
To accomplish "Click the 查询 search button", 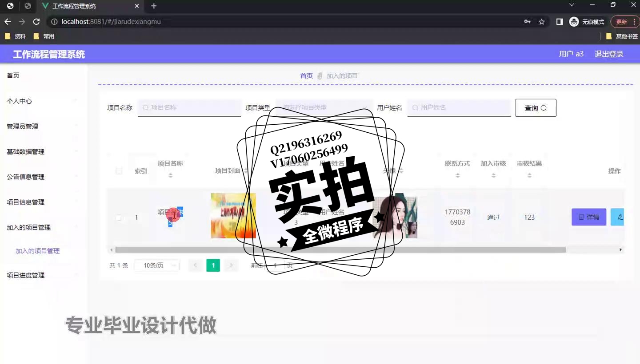I will pos(536,108).
